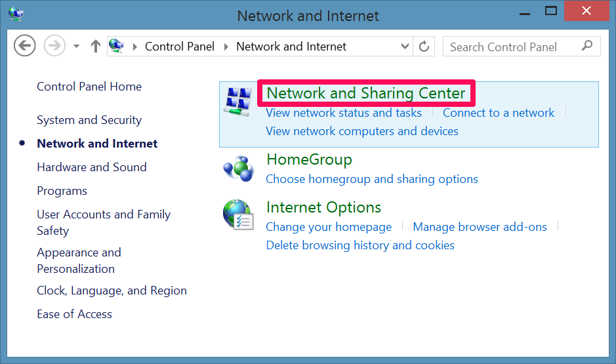
Task: Open Appearance and Personalization
Action: coord(79,260)
